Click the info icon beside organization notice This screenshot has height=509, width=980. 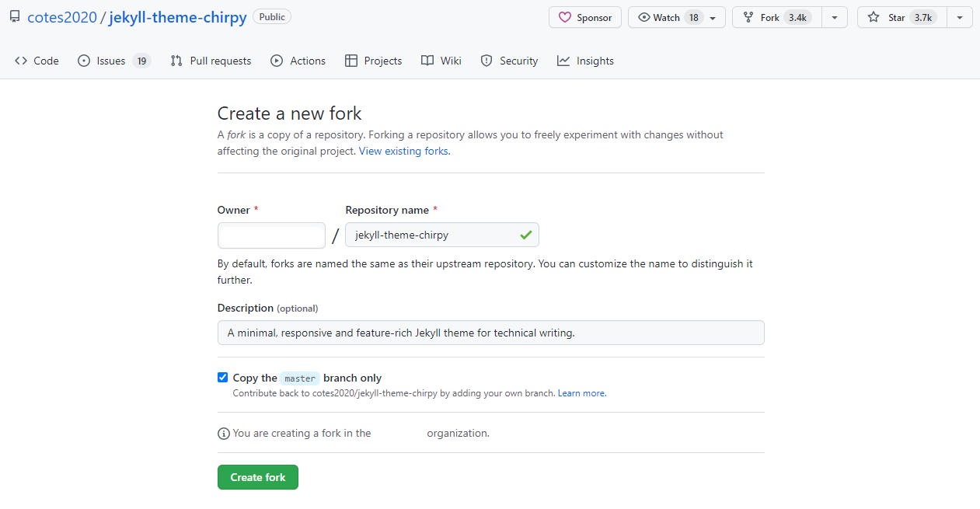point(224,434)
